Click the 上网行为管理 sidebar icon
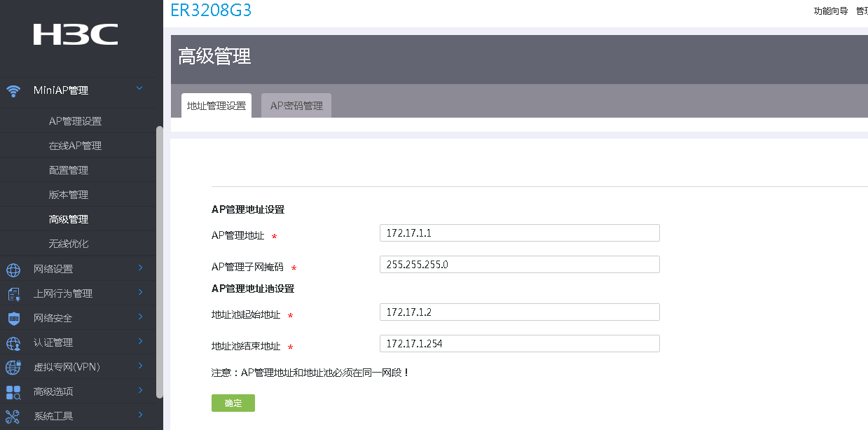Image resolution: width=868 pixels, height=430 pixels. point(13,293)
